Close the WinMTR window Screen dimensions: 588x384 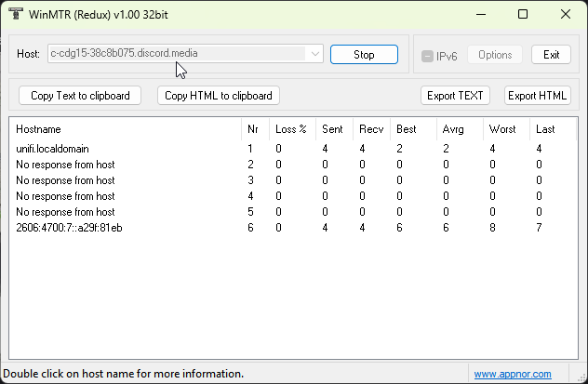[x=566, y=14]
